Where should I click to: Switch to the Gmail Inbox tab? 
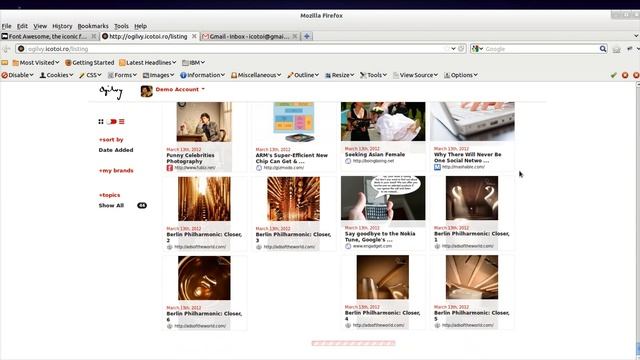250,36
